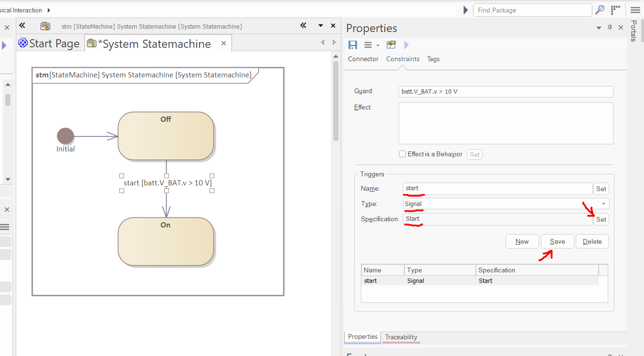Viewport: 644px width, 356px height.
Task: Open the trigger Type dropdown
Action: [603, 204]
